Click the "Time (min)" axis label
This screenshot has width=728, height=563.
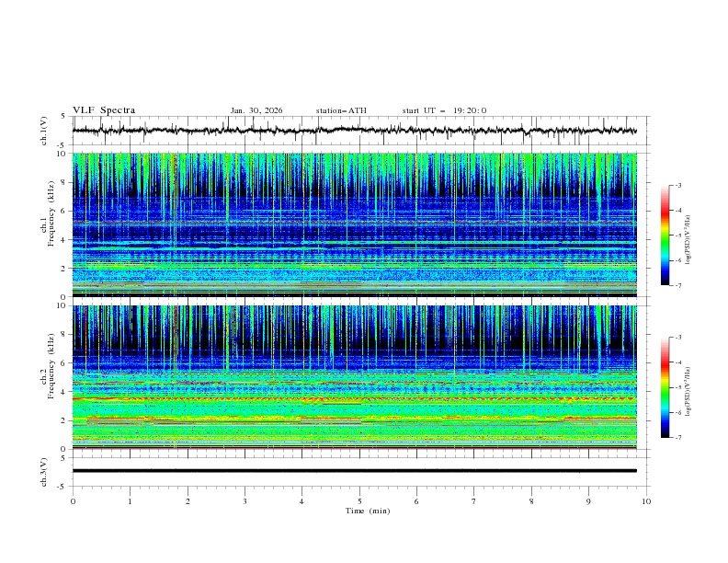pos(368,511)
